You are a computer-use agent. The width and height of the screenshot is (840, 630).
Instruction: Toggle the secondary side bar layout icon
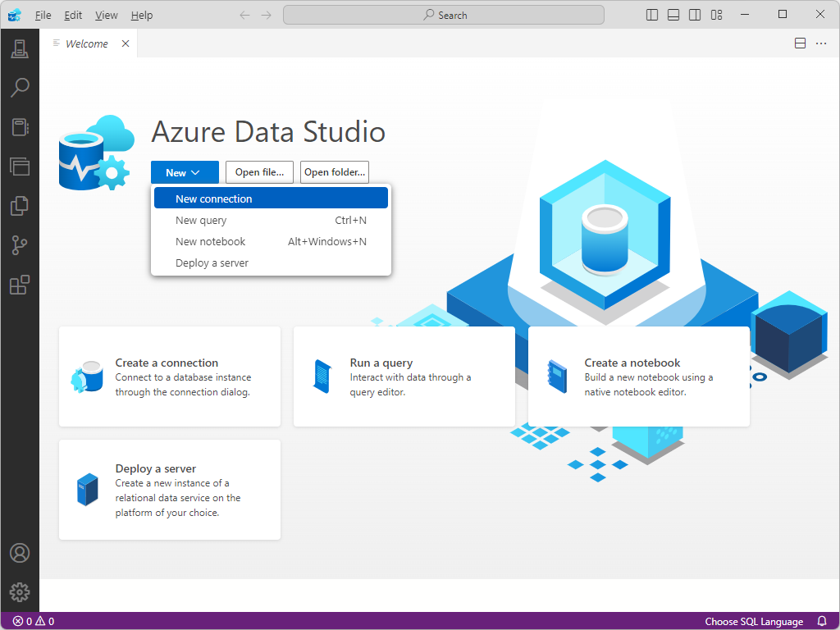coord(695,15)
